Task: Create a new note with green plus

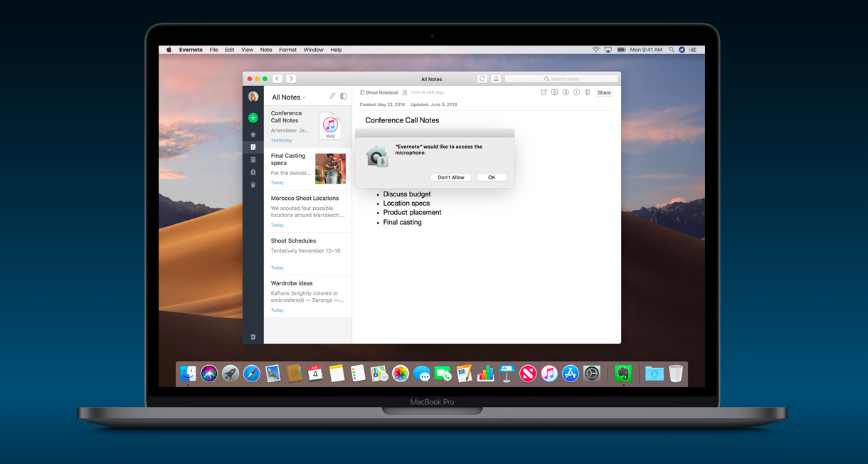Action: pyautogui.click(x=253, y=118)
